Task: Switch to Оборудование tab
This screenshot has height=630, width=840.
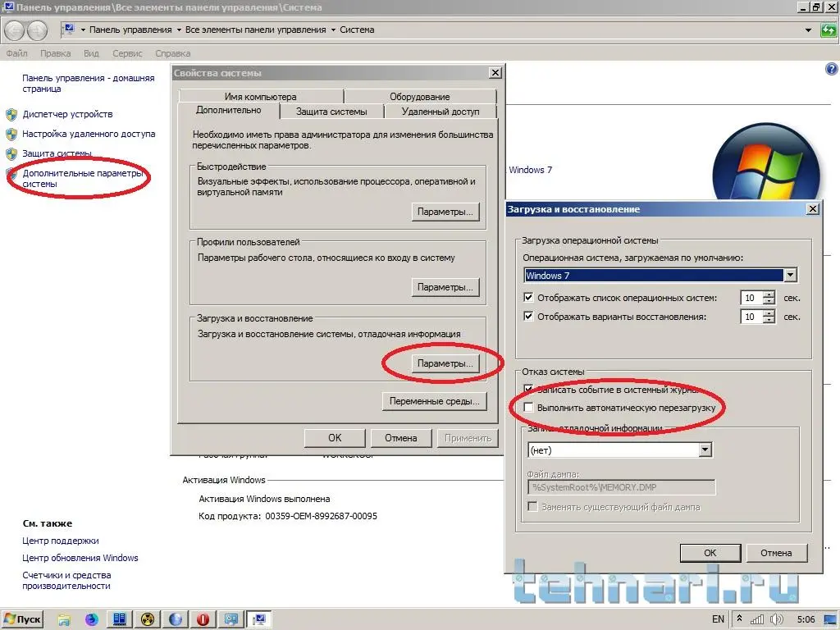Action: (x=419, y=97)
